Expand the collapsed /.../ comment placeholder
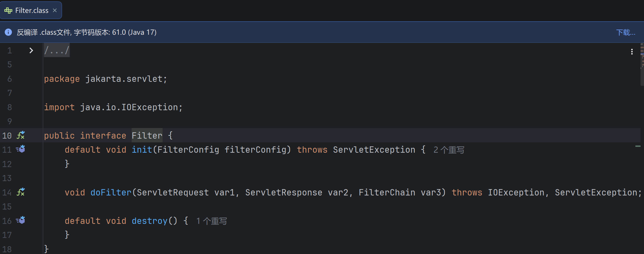Screen dimensions: 644x254 (x=57, y=51)
